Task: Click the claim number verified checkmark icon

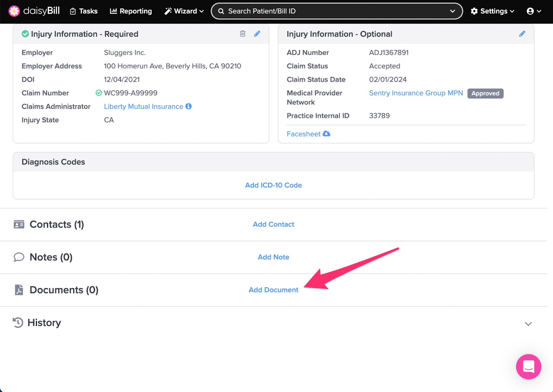Action: (99, 93)
